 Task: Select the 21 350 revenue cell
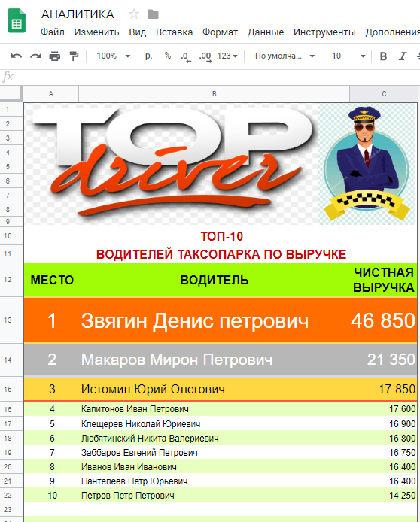[383, 360]
